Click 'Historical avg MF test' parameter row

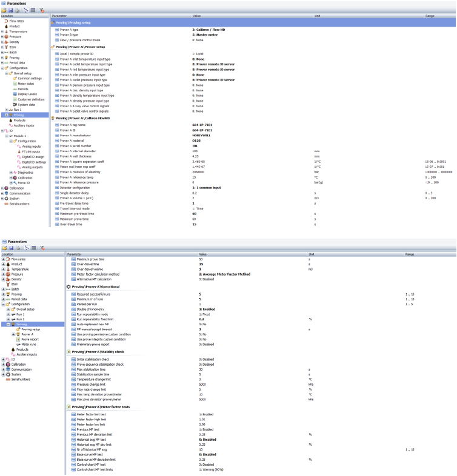(261, 440)
